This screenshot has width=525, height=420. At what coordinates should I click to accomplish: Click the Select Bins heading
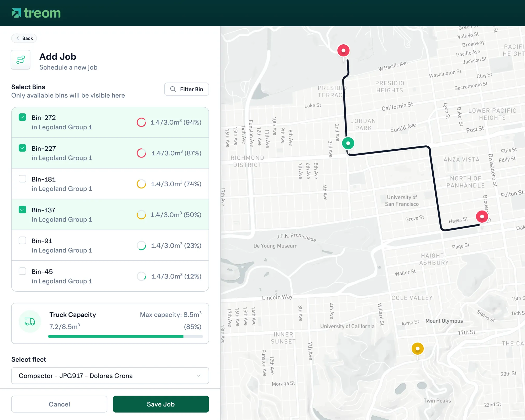pos(28,87)
